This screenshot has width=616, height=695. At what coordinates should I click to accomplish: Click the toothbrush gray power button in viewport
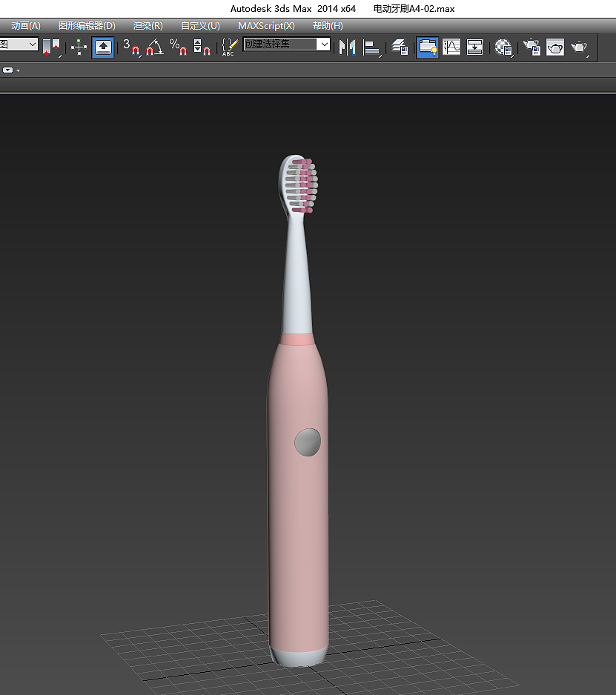pyautogui.click(x=308, y=442)
